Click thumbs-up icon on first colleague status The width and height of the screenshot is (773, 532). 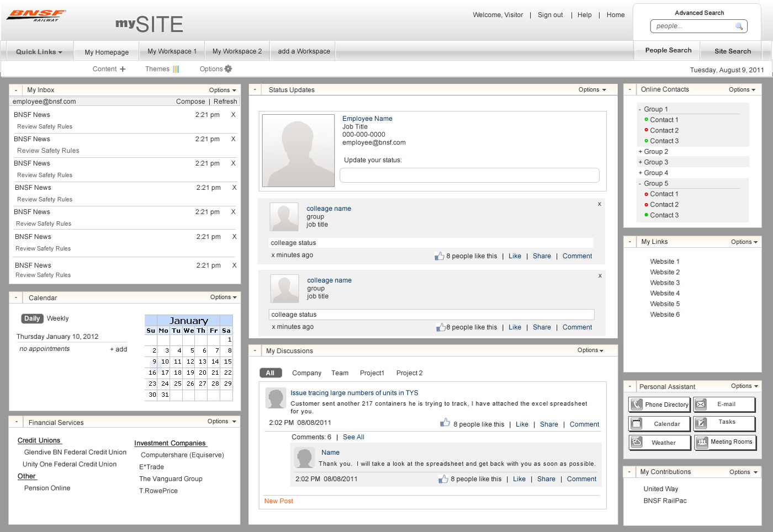click(440, 256)
